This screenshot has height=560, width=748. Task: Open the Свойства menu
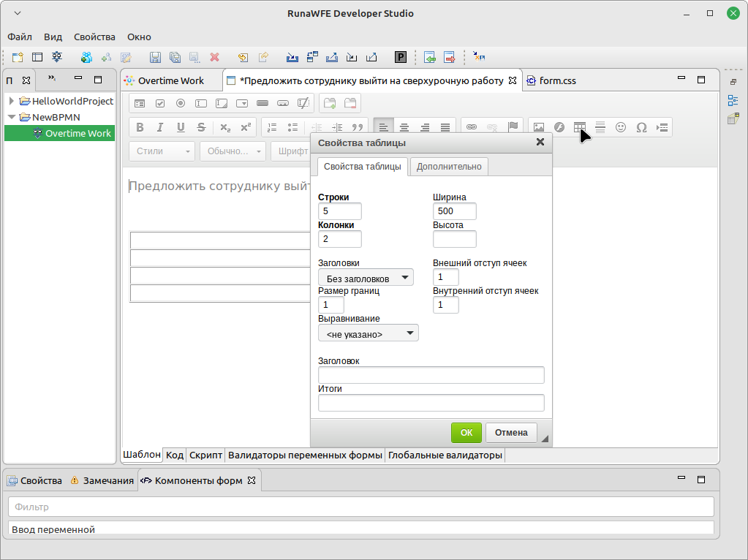(94, 37)
